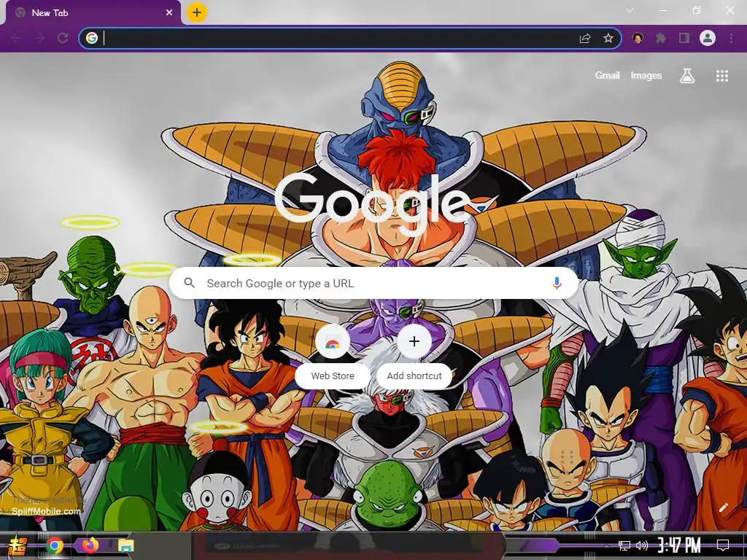Open the avatar extension icon in the toolbar

[638, 38]
